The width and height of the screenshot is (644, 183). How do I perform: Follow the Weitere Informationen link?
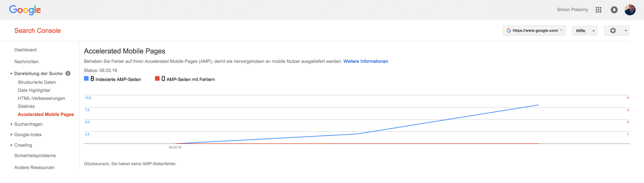[366, 61]
